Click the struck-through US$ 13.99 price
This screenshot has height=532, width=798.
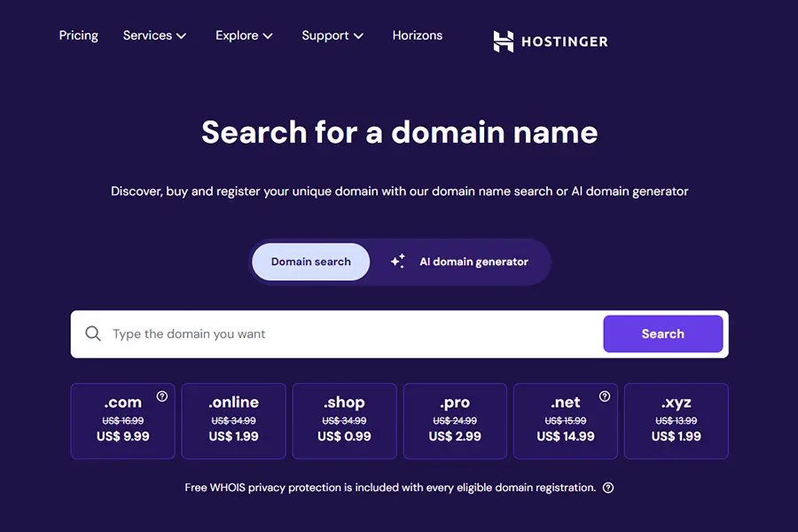(677, 420)
